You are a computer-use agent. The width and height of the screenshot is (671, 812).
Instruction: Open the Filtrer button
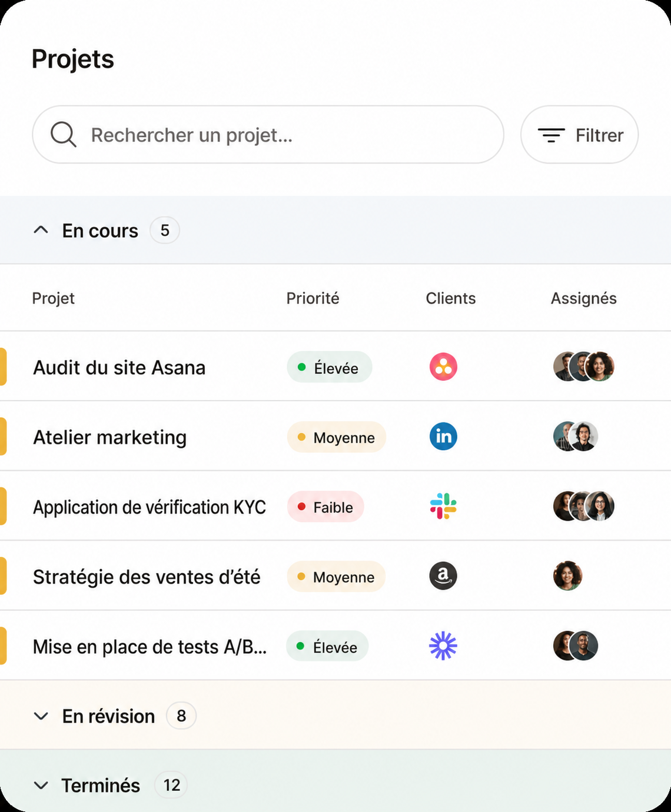pos(580,135)
